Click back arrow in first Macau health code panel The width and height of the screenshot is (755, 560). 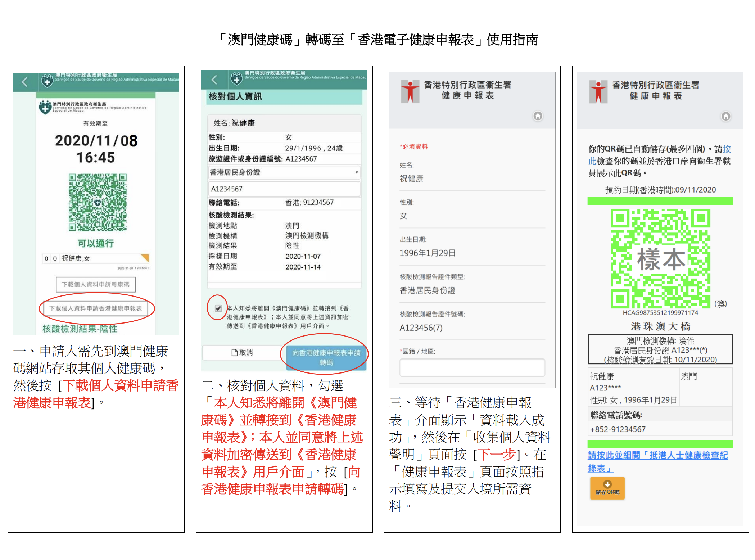tap(24, 82)
